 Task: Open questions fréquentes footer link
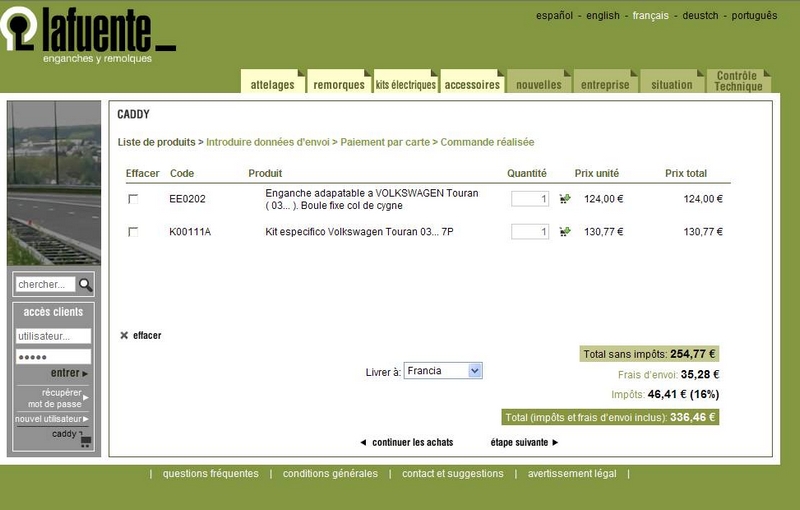(211, 473)
